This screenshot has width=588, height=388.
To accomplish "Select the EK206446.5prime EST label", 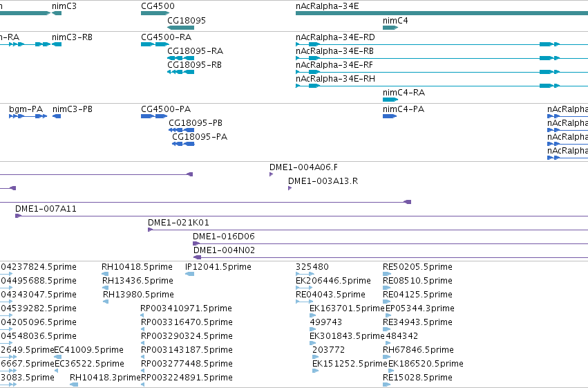I will [x=333, y=281].
